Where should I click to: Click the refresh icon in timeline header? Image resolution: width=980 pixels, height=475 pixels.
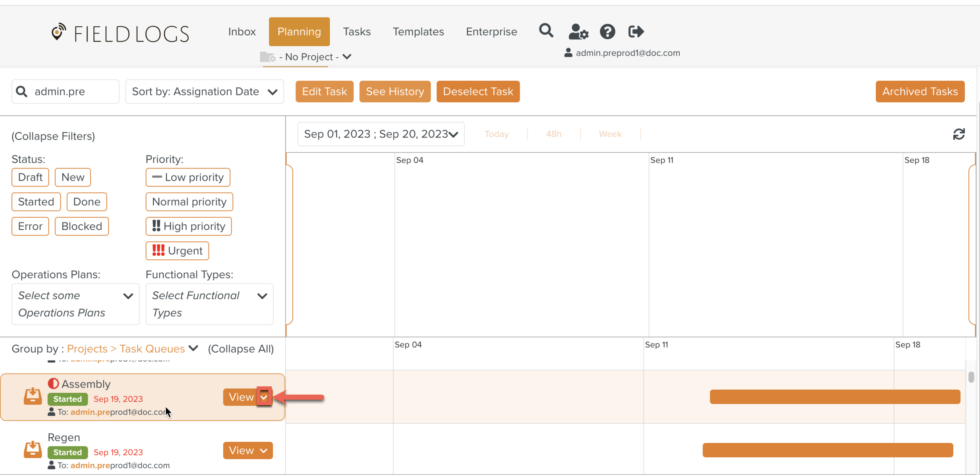(958, 134)
